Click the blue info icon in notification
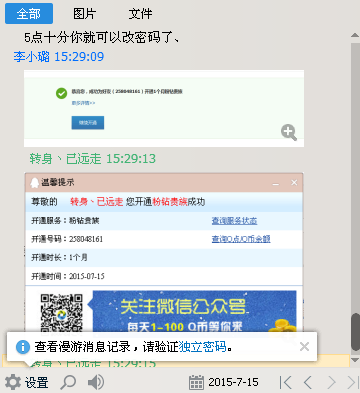Viewport: 360px width, 393px height. coord(23,347)
